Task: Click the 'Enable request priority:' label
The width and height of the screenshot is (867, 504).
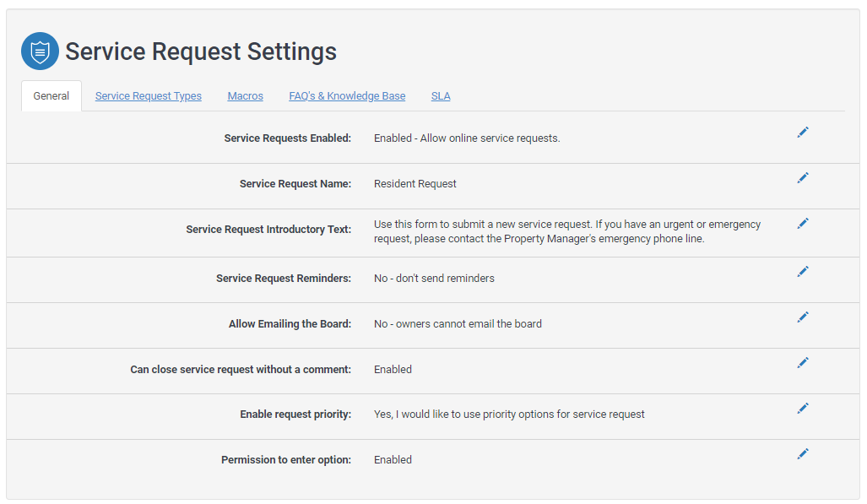Action: click(295, 415)
